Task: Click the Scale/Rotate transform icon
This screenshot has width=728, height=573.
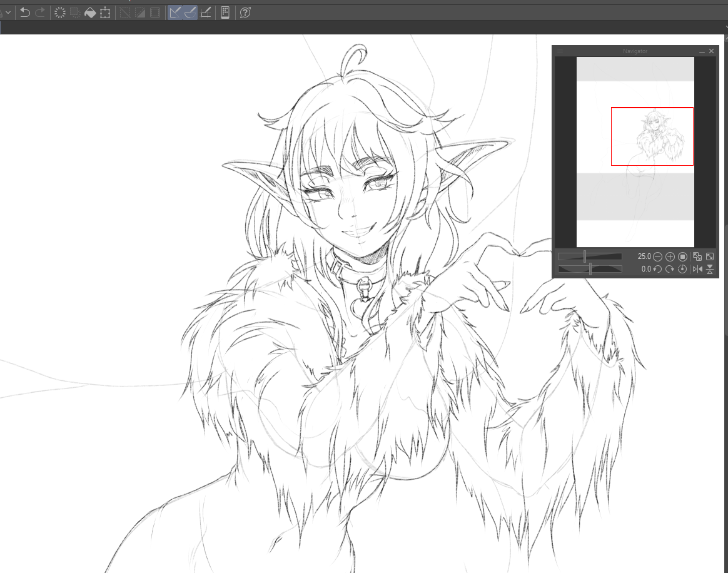Action: click(x=105, y=12)
